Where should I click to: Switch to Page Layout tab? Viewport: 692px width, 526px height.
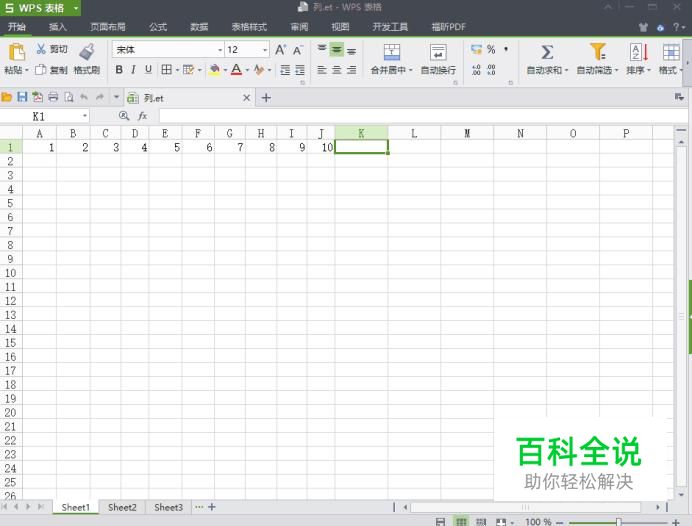(108, 27)
